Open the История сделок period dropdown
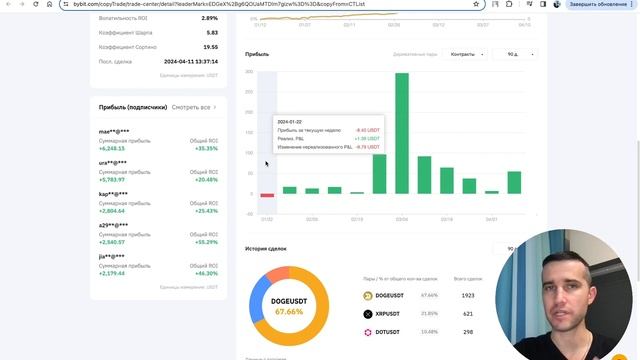 (506, 249)
